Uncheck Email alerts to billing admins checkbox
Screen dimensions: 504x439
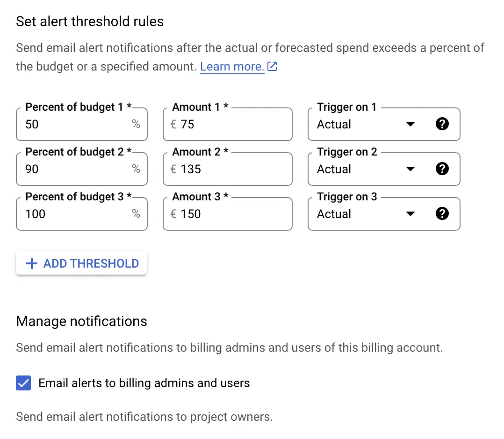[x=23, y=383]
